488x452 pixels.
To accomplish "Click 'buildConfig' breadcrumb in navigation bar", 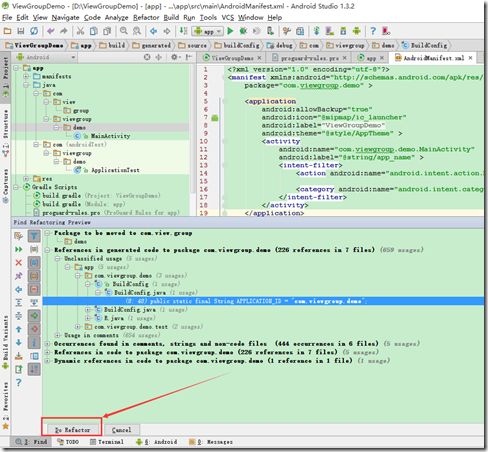I will pyautogui.click(x=237, y=45).
